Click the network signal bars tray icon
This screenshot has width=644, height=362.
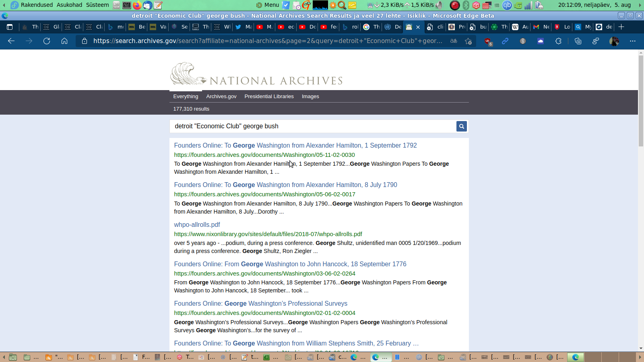coord(528,5)
